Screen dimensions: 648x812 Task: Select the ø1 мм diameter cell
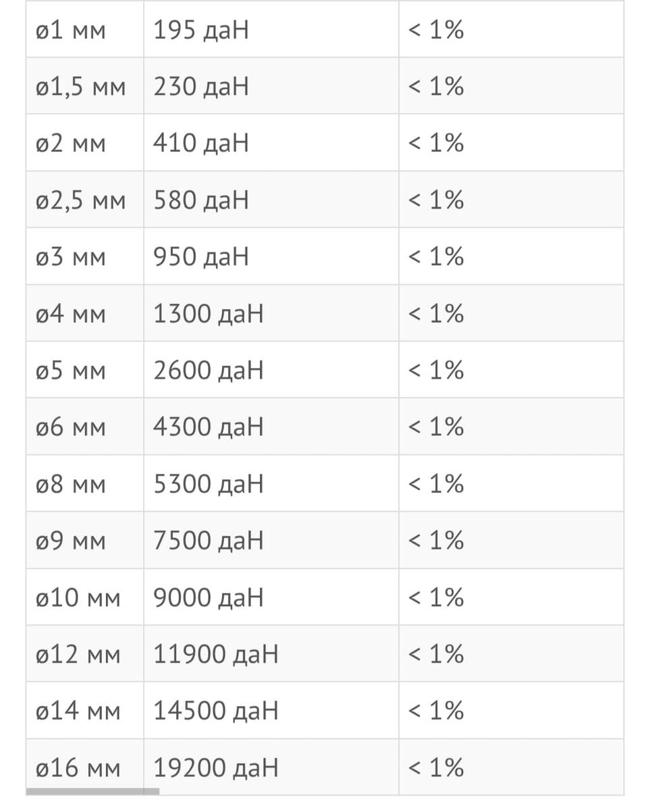coord(71,30)
